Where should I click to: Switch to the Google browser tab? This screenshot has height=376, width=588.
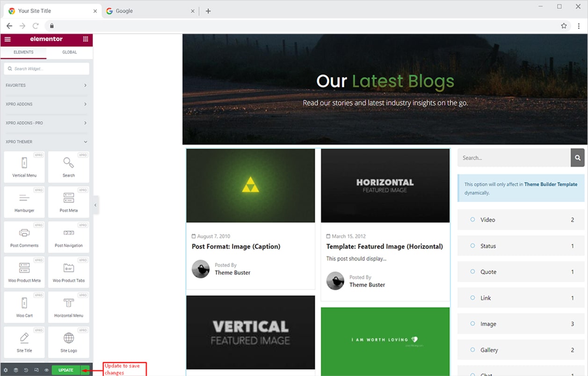(x=150, y=11)
